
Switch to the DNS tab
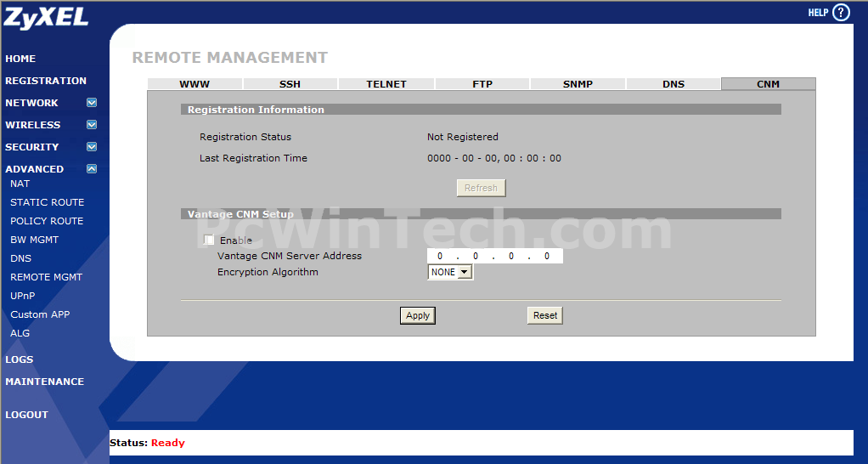(x=674, y=83)
